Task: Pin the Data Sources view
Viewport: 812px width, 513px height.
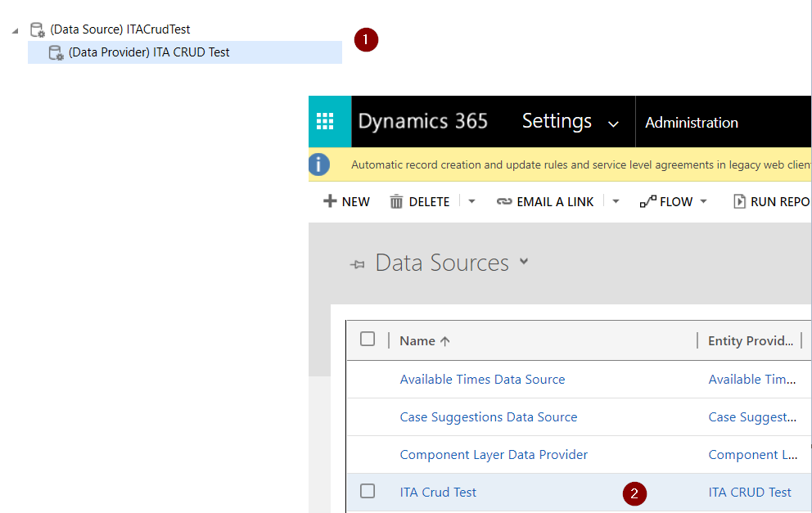Action: point(358,264)
